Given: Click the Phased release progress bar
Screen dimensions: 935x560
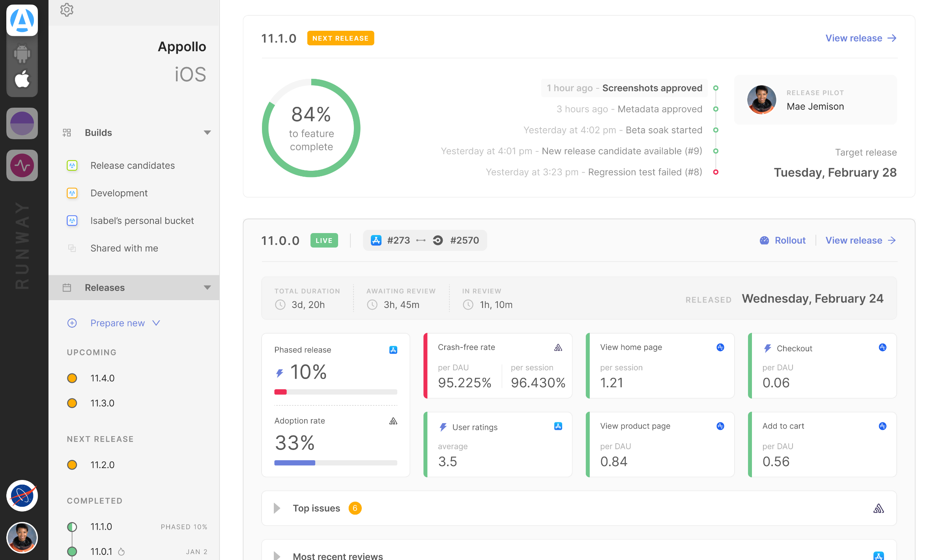Looking at the screenshot, I should tap(335, 392).
